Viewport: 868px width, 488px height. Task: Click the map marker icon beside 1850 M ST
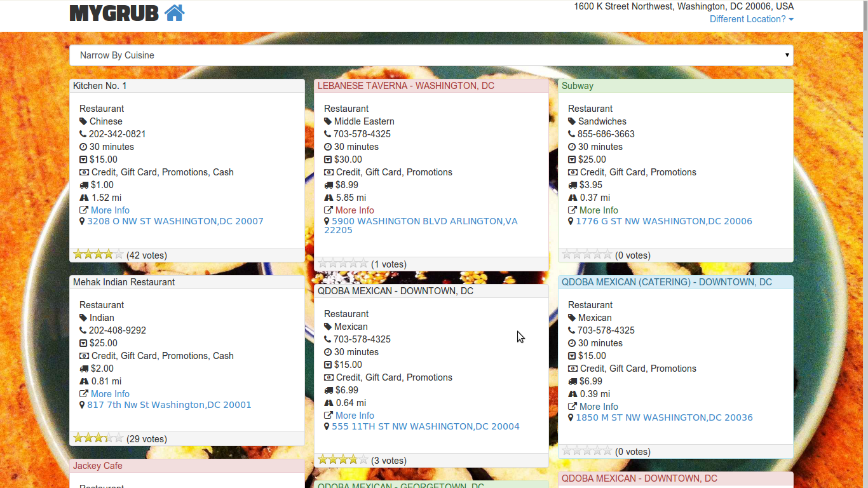coord(571,418)
